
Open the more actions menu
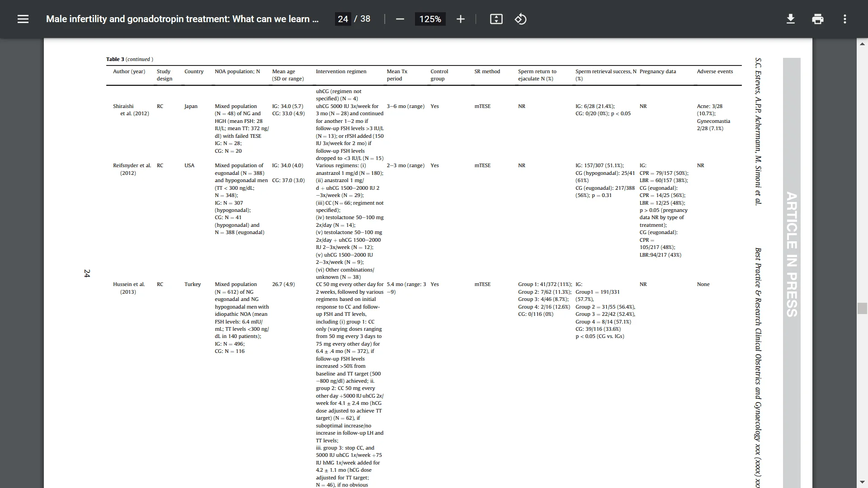[x=844, y=19]
